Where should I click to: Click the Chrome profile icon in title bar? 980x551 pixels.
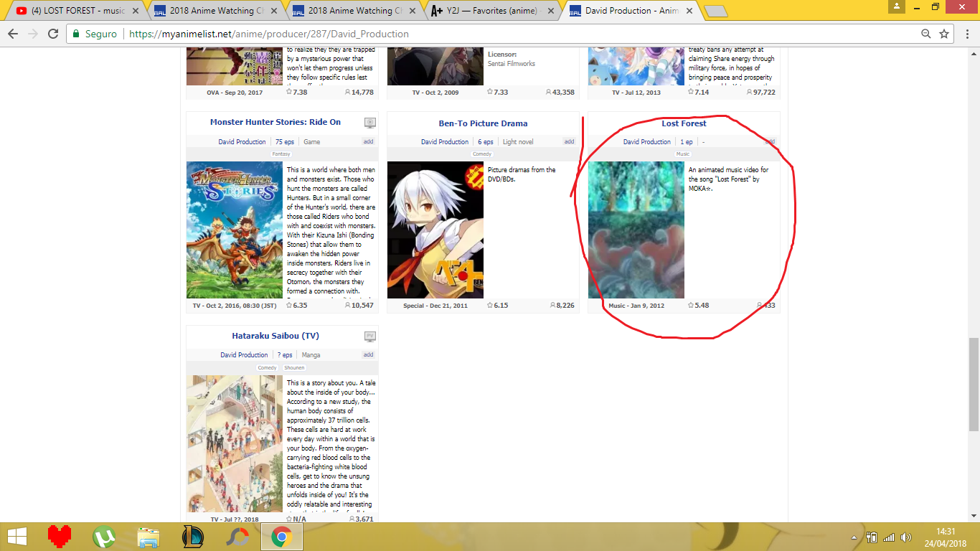tap(896, 6)
